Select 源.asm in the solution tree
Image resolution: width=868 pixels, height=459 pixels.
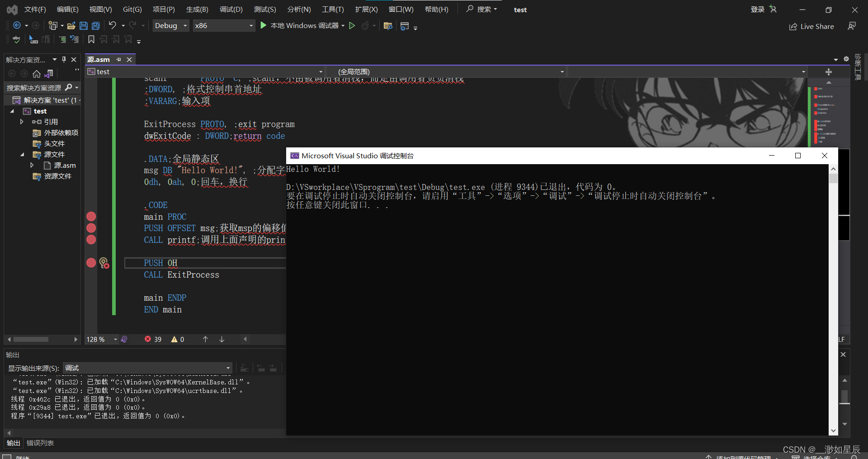click(x=65, y=165)
